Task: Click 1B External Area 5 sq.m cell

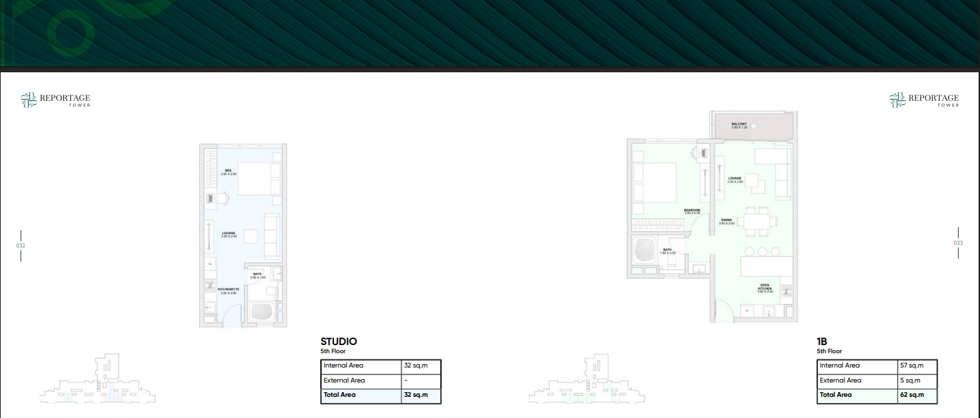Action: pyautogui.click(x=917, y=380)
